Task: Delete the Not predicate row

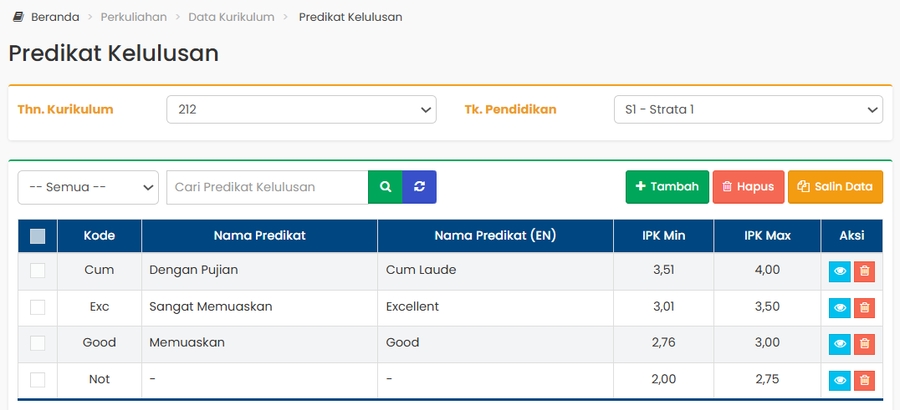Action: [x=865, y=380]
